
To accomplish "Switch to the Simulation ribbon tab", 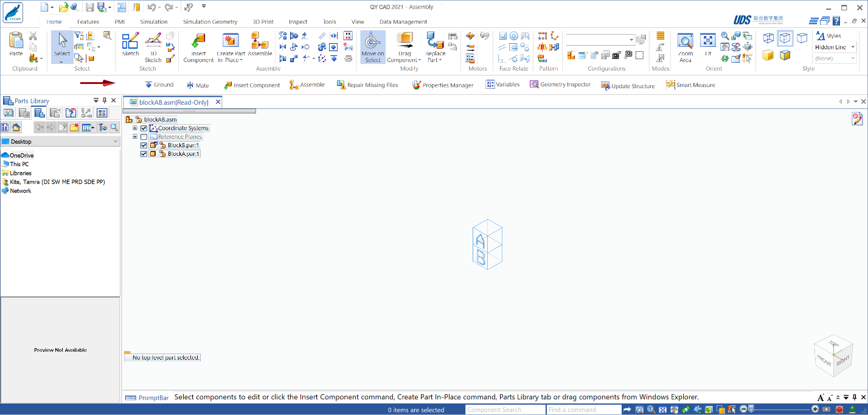I will click(x=154, y=22).
